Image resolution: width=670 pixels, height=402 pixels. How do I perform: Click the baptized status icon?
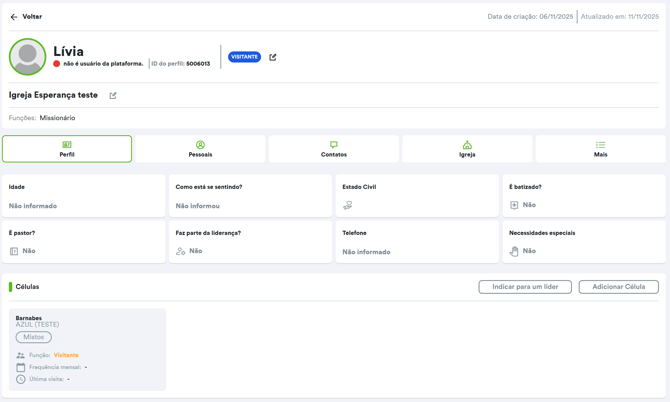514,205
